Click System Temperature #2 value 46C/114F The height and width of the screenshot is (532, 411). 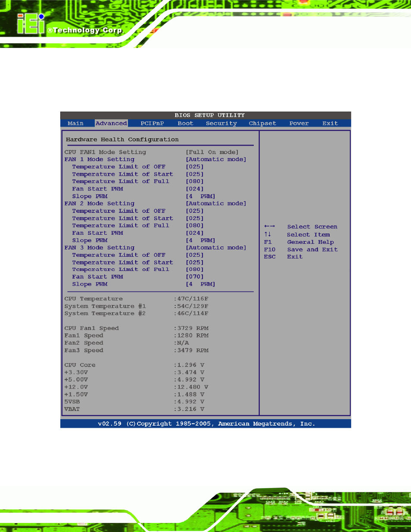pos(191,314)
